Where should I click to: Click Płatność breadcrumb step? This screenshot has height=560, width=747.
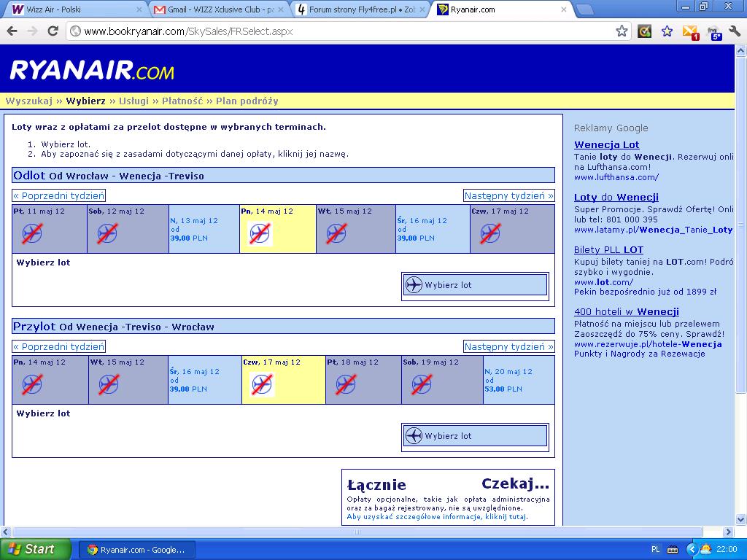182,101
